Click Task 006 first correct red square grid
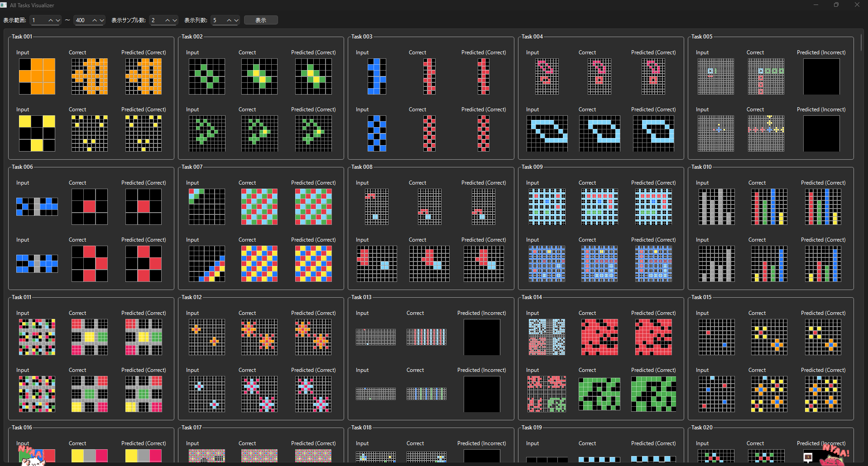 coord(90,207)
